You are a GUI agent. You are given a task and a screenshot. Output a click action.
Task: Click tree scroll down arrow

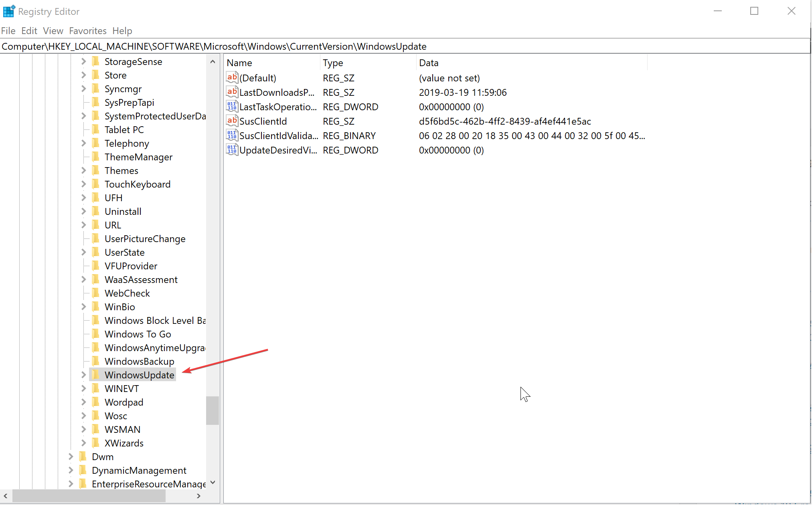tap(213, 483)
